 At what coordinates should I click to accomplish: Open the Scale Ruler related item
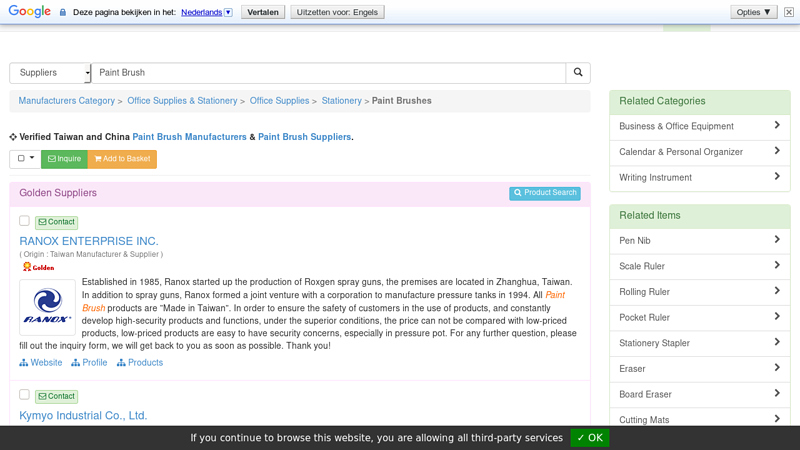click(x=699, y=266)
